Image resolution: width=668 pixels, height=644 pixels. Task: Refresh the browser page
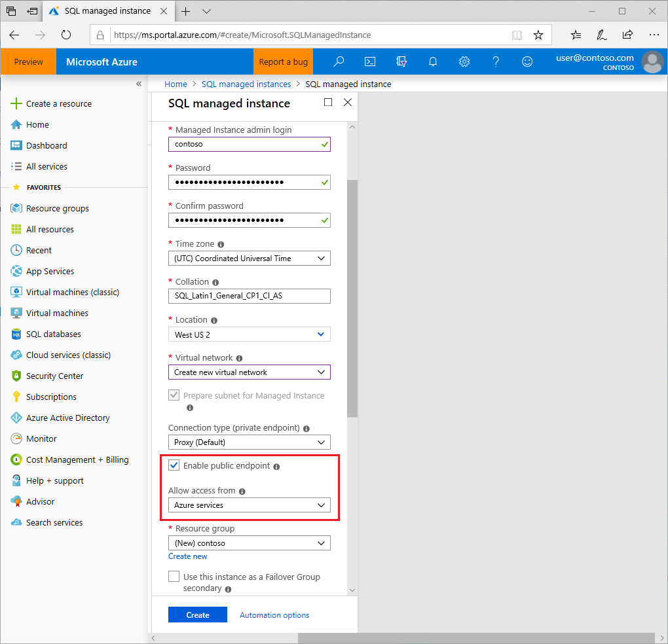[x=66, y=35]
